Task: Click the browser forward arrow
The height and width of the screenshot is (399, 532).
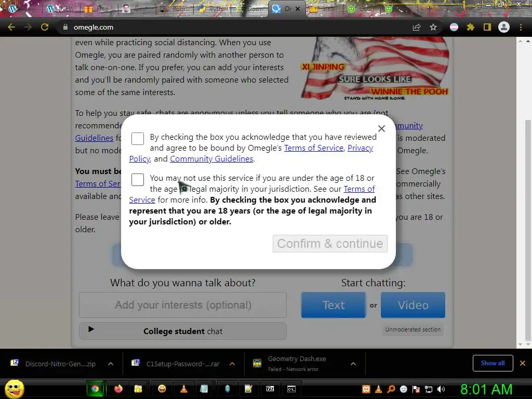Action: [x=28, y=27]
